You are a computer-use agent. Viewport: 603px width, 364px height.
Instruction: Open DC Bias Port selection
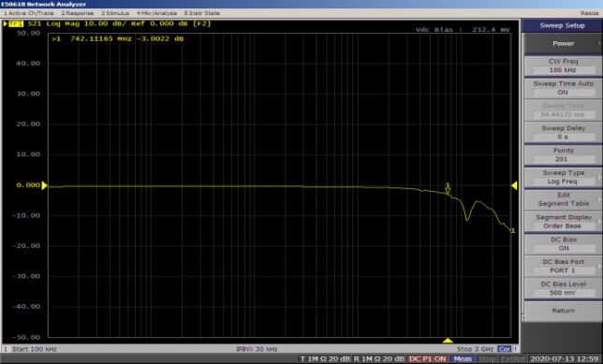[563, 266]
